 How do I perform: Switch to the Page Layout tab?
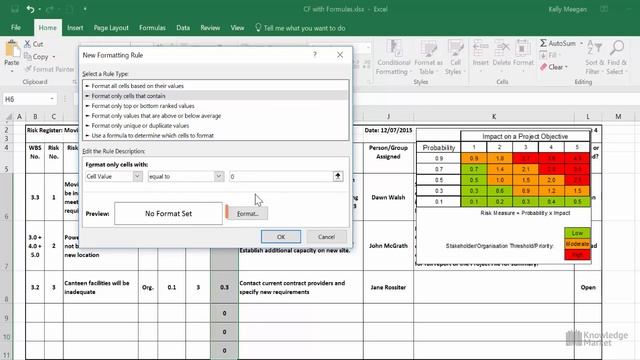[x=111, y=28]
